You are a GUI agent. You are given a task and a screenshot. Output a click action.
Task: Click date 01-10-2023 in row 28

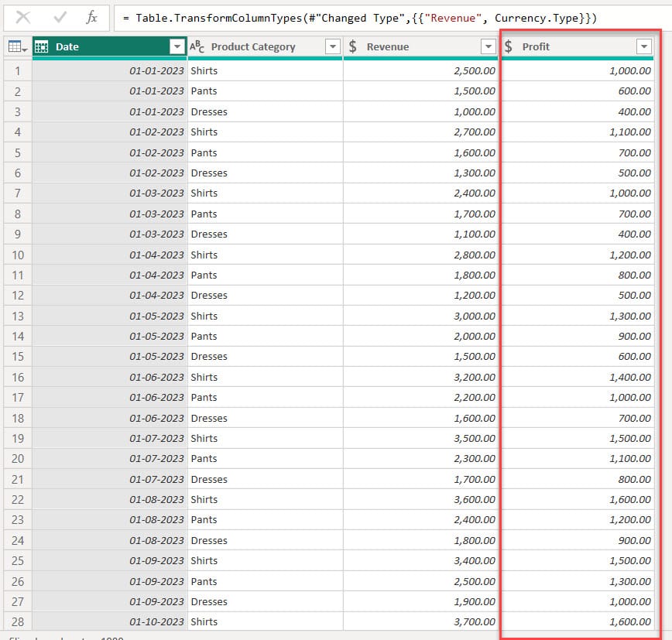tap(156, 621)
